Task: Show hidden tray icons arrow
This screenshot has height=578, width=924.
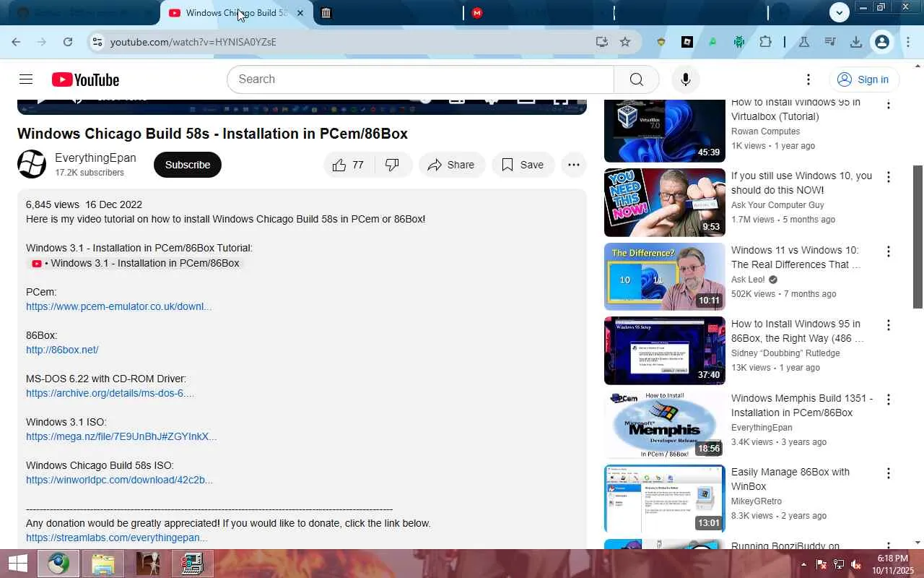Action: 803,564
